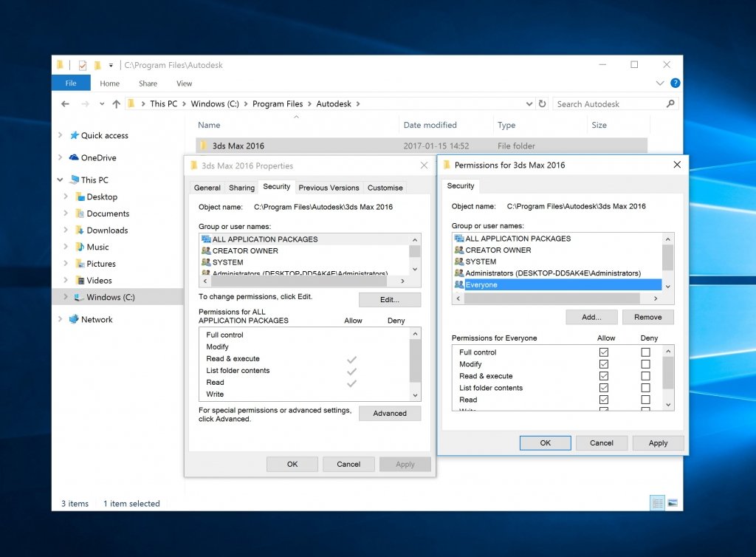Viewport: 756px width, 557px height.
Task: Click Apply in Permissions dialog
Action: (x=658, y=442)
